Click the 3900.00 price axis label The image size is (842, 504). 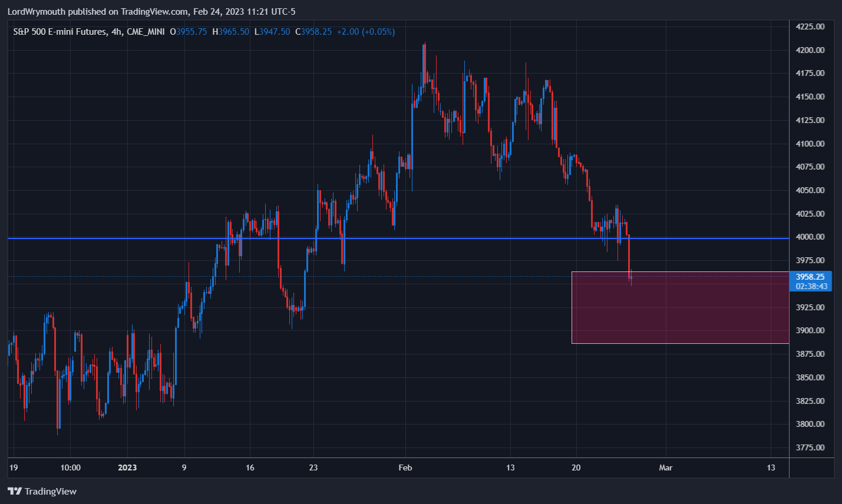coord(810,330)
